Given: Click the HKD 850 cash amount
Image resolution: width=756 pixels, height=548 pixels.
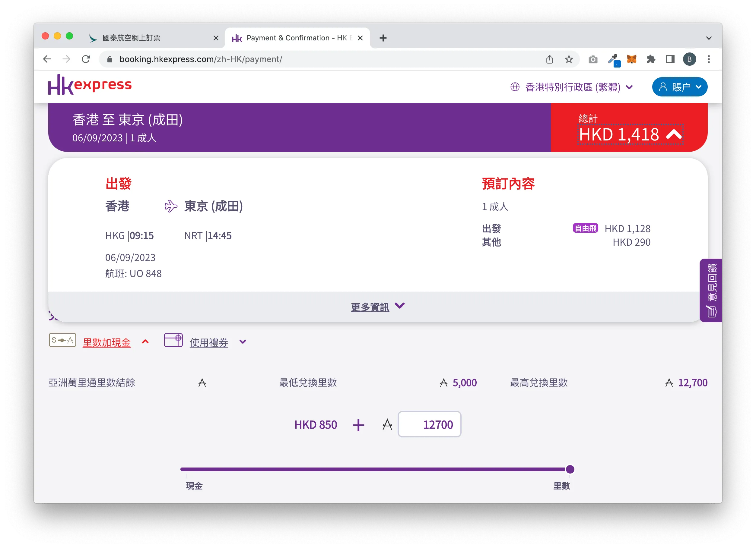Looking at the screenshot, I should tap(315, 425).
